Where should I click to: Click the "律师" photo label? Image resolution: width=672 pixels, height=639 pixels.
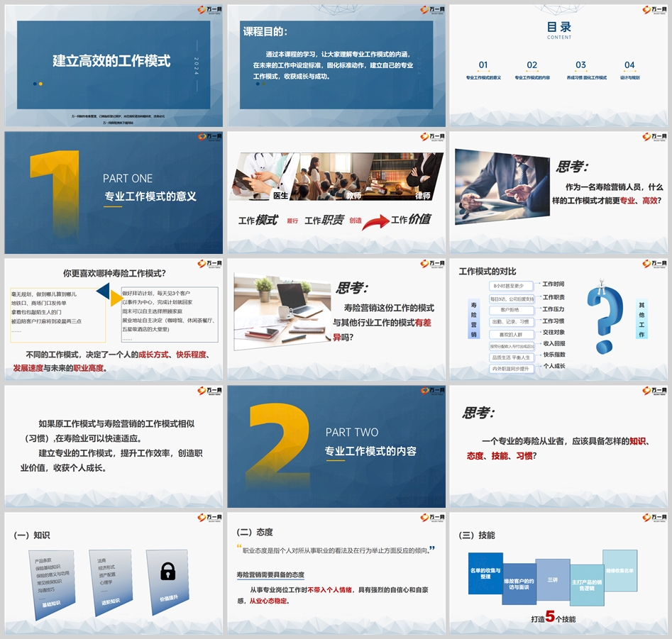point(422,196)
